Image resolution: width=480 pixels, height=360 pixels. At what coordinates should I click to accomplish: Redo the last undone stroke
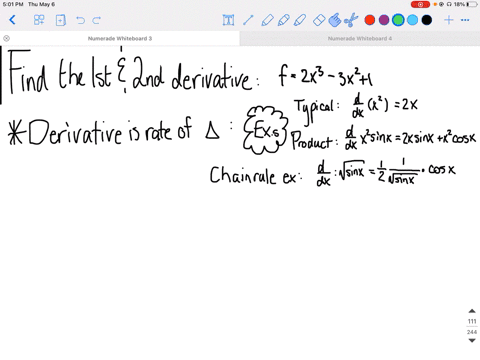97,20
